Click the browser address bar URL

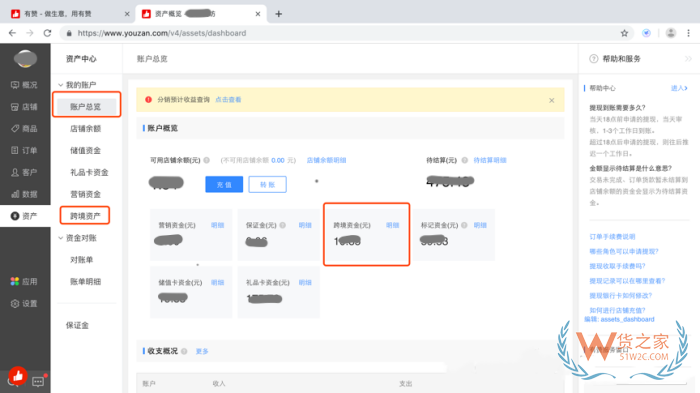(x=162, y=33)
